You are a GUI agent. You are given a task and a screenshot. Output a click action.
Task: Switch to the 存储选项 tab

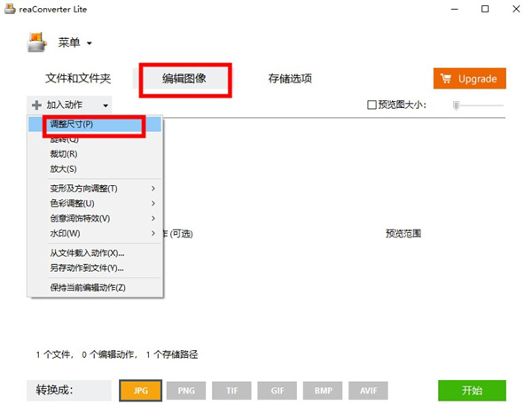(x=290, y=79)
